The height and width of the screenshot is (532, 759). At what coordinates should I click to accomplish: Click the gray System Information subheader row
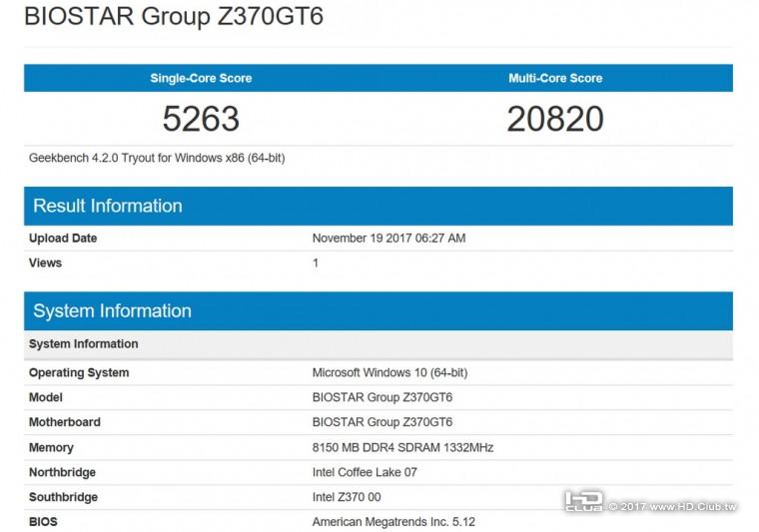[379, 344]
